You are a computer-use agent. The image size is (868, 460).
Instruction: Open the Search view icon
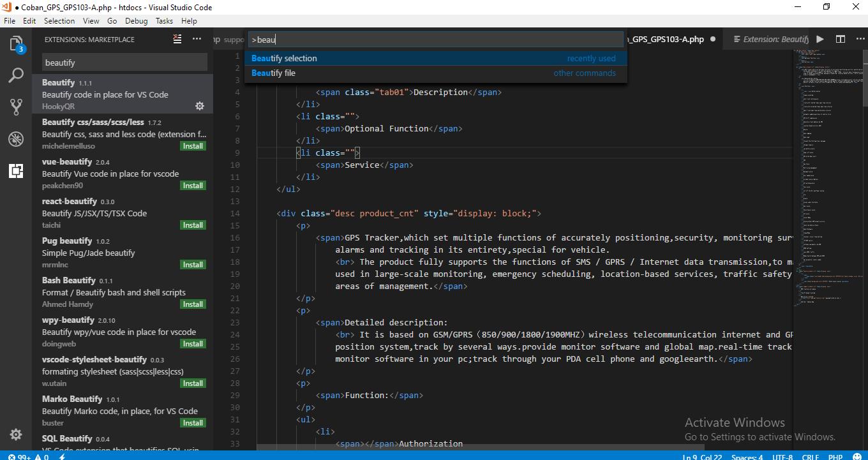tap(16, 75)
